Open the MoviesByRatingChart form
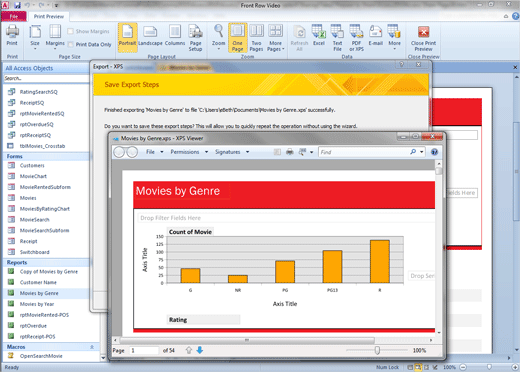 [x=45, y=209]
